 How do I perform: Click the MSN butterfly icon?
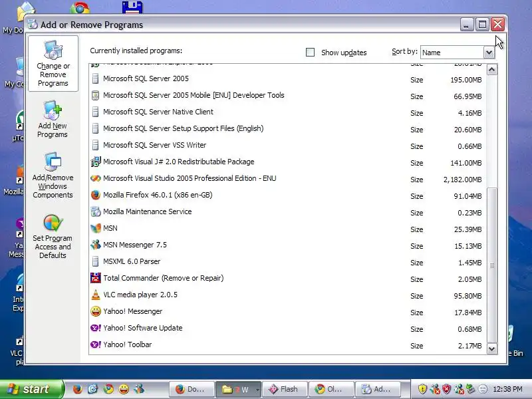point(96,228)
